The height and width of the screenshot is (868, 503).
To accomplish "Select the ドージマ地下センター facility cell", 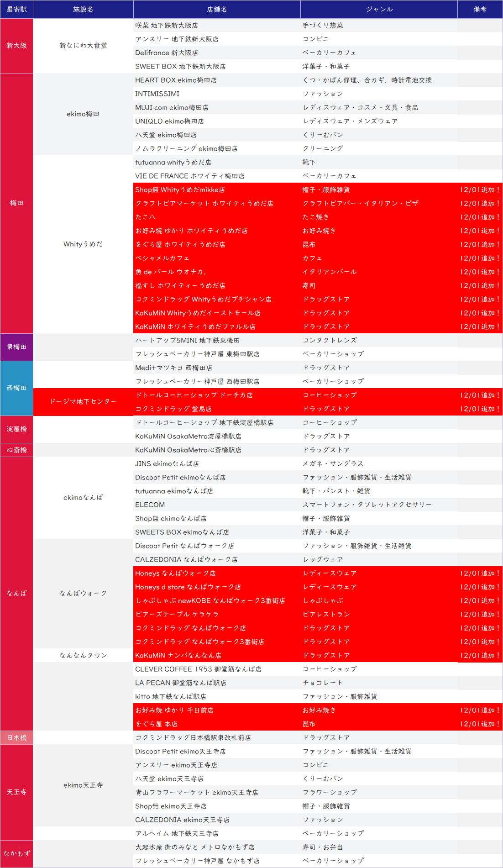I will (83, 402).
